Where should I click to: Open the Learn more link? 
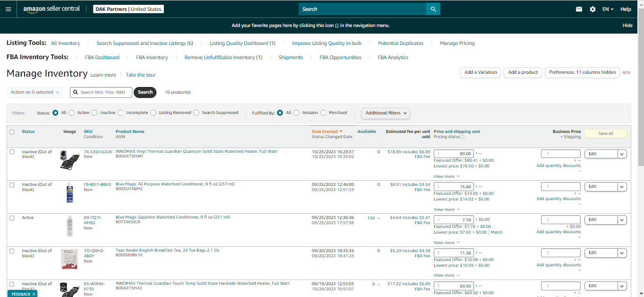tap(103, 75)
